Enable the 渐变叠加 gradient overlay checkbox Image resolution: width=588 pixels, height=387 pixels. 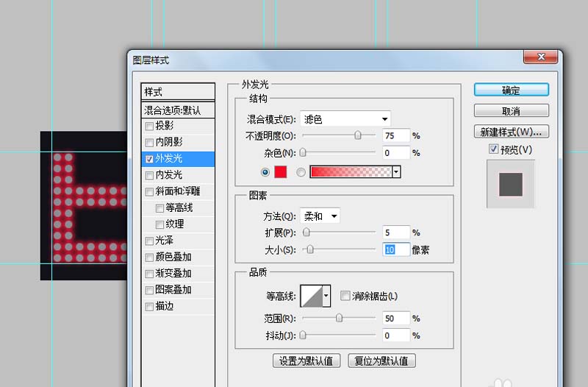149,274
